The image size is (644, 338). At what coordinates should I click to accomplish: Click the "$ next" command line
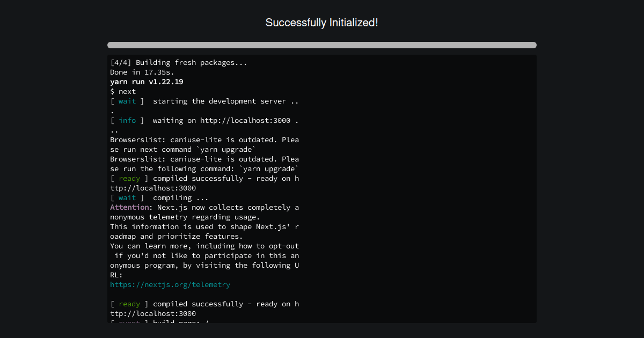tap(123, 92)
